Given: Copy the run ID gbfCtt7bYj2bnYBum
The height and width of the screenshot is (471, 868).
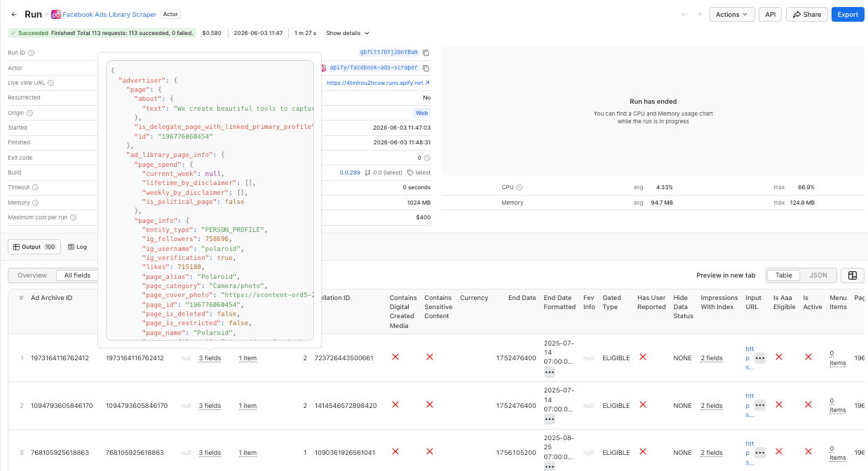Looking at the screenshot, I should (426, 53).
